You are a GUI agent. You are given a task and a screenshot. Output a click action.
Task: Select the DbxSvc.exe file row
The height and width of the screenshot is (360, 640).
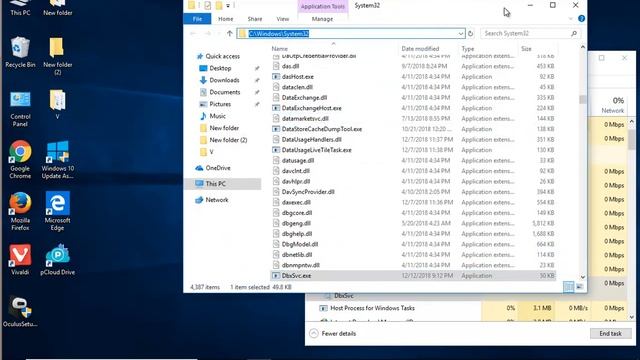coord(413,276)
